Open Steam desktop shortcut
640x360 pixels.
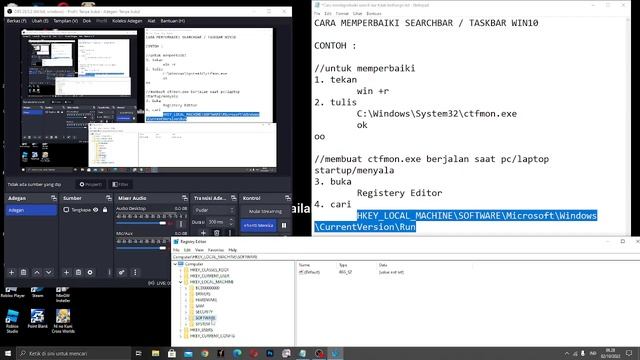point(38,292)
